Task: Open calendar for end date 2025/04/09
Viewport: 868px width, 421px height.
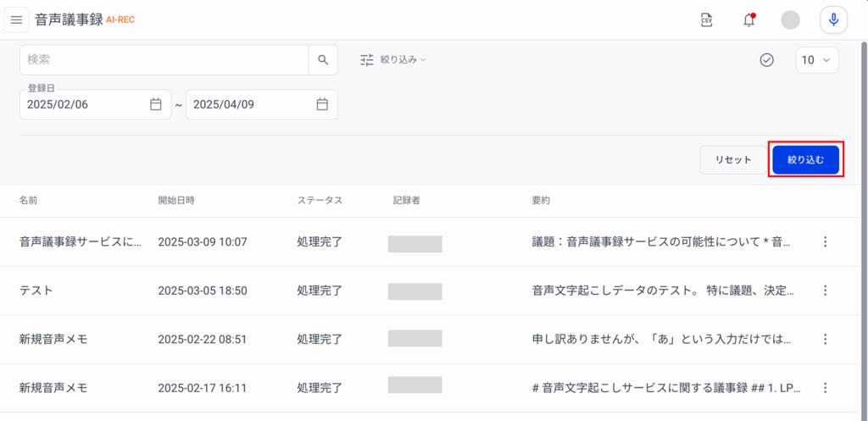Action: click(x=322, y=104)
